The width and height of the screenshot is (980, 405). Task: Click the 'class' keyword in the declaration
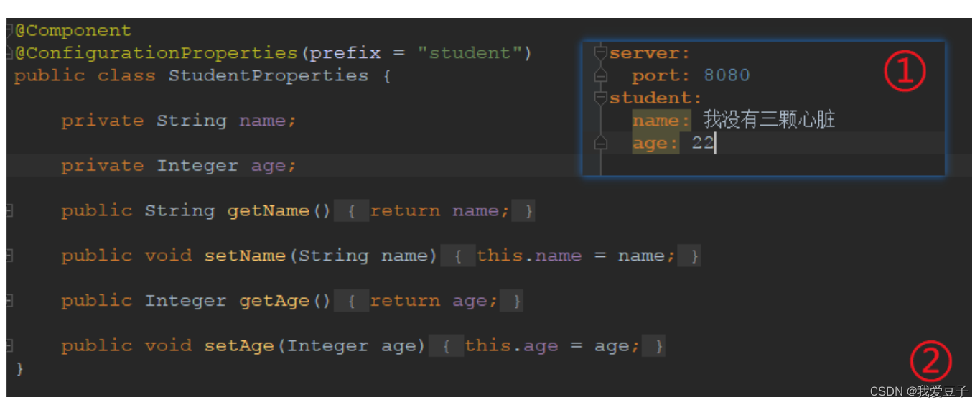[x=126, y=75]
